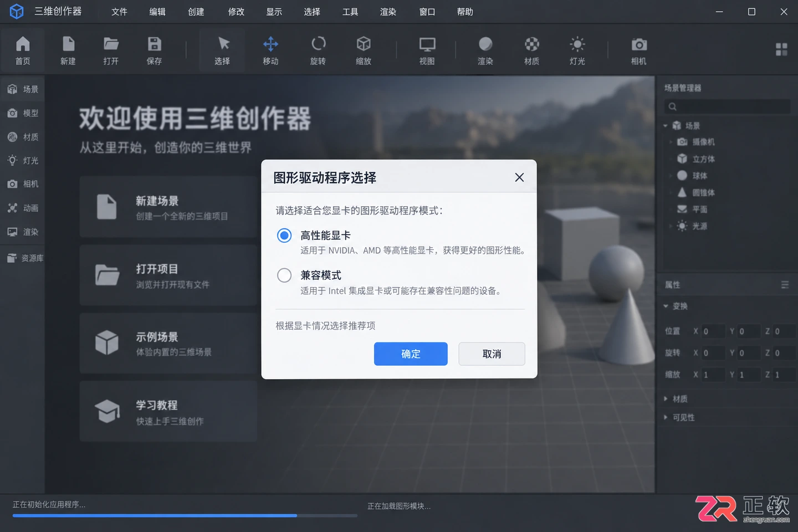Open the 属性 panel options menu

tap(785, 284)
